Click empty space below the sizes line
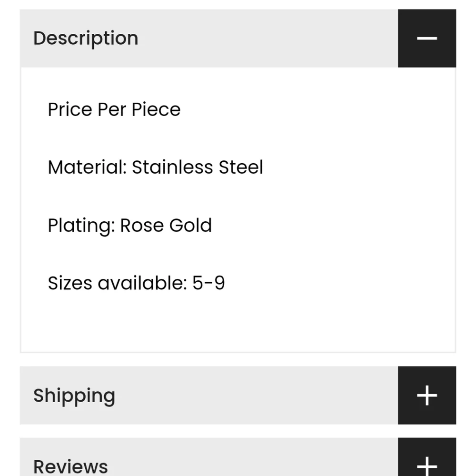 238,324
